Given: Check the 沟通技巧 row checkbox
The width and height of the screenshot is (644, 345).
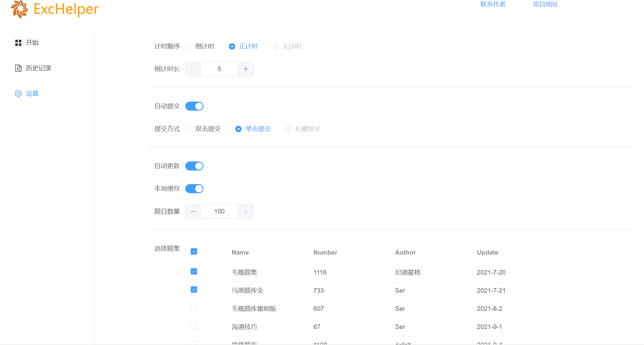Looking at the screenshot, I should click(194, 326).
